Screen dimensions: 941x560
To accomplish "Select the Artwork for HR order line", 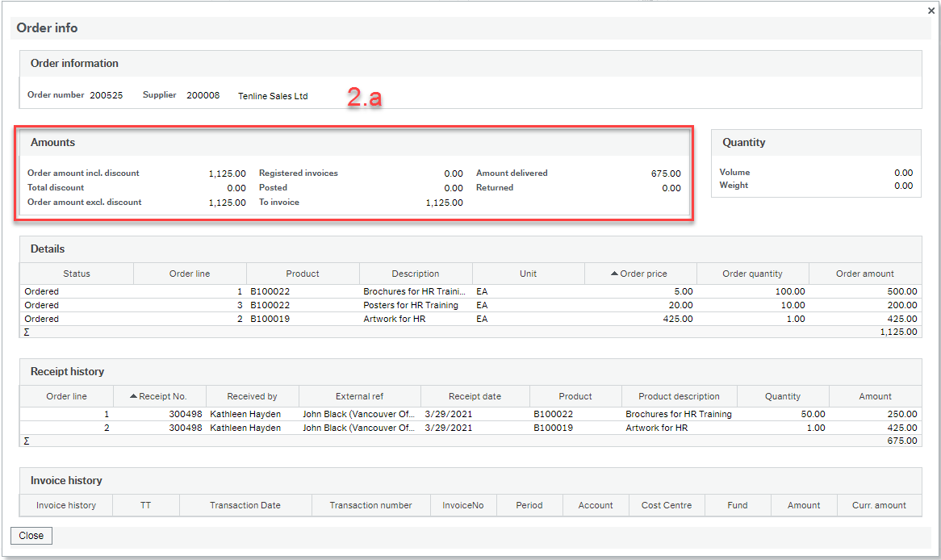I will click(x=323, y=319).
